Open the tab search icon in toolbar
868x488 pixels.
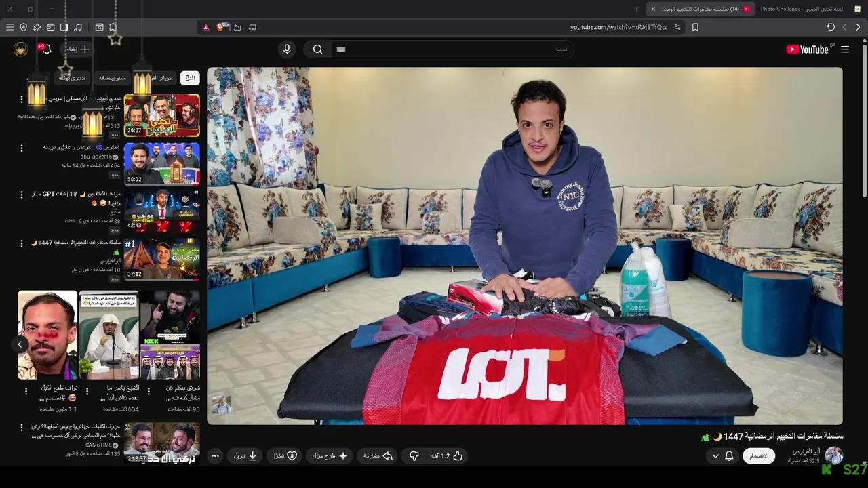click(99, 27)
